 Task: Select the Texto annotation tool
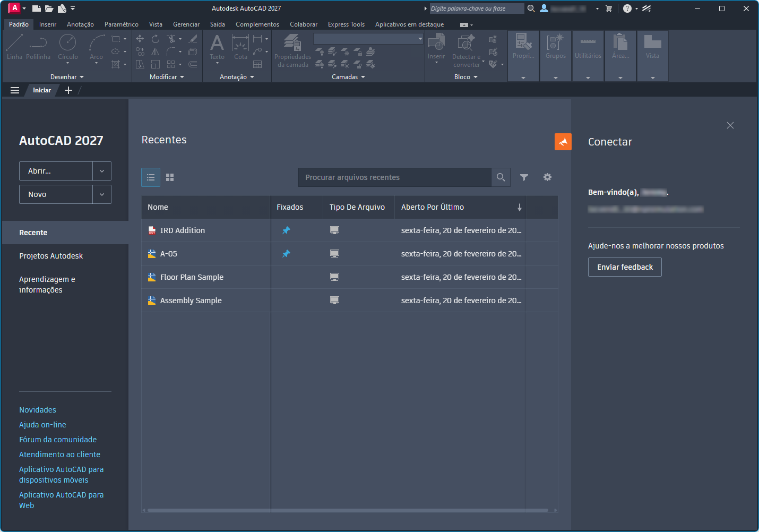pyautogui.click(x=217, y=48)
